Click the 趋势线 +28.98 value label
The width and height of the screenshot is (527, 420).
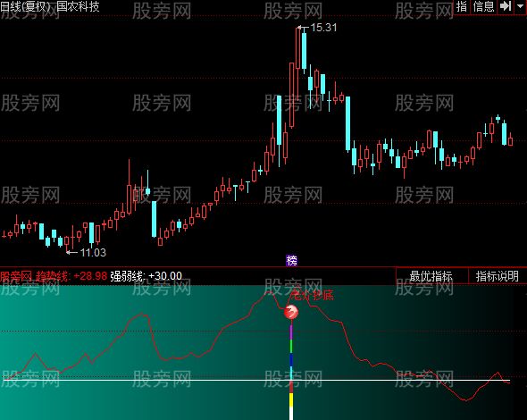71,276
